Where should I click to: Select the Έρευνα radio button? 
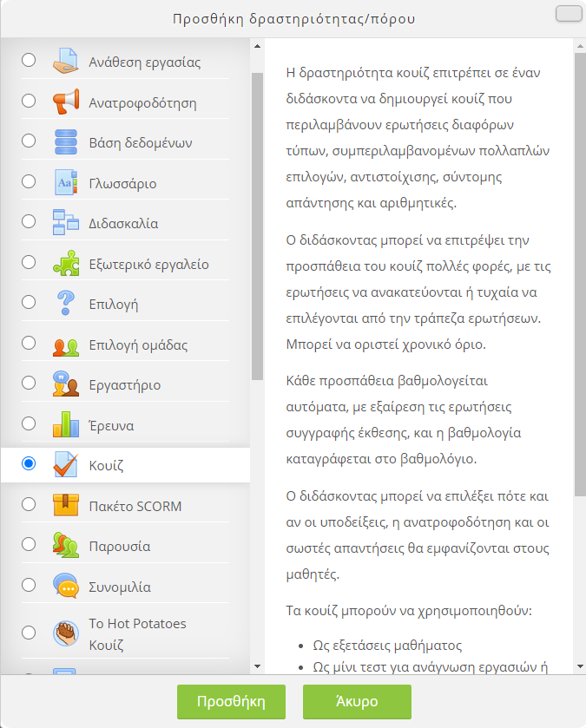pos(29,423)
